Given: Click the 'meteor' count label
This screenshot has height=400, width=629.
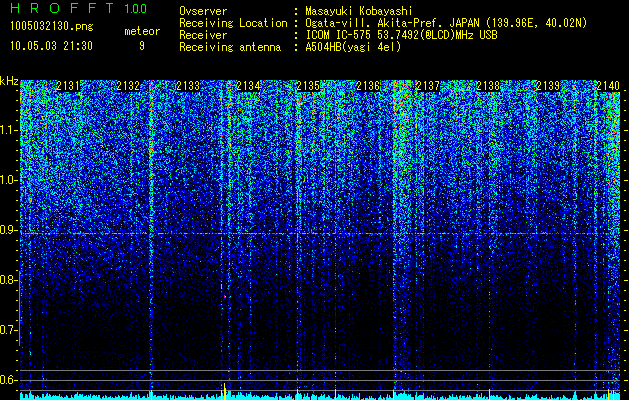Looking at the screenshot, I should pos(142,31).
